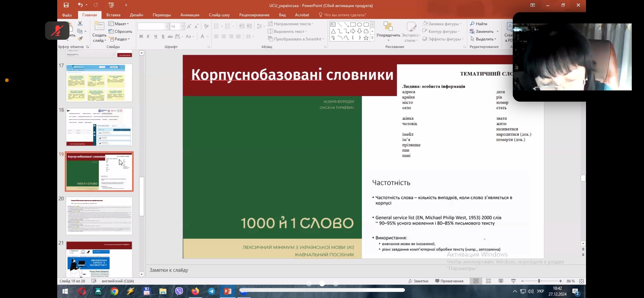
Task: Switch to the Переходы tab
Action: (x=162, y=15)
